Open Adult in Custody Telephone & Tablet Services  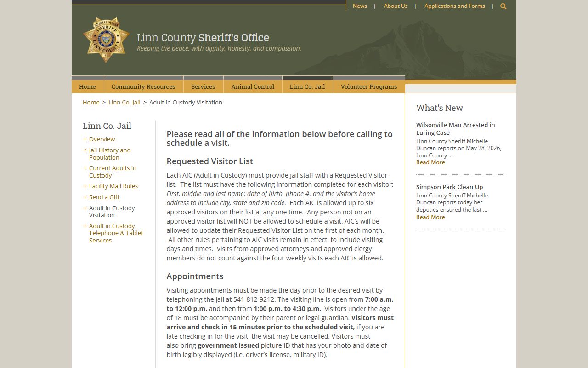116,233
